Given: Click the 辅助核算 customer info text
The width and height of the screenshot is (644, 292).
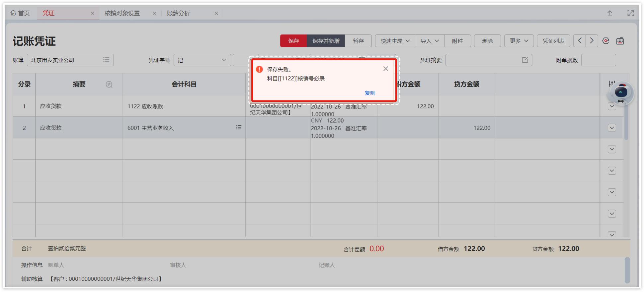Looking at the screenshot, I should tap(106, 279).
